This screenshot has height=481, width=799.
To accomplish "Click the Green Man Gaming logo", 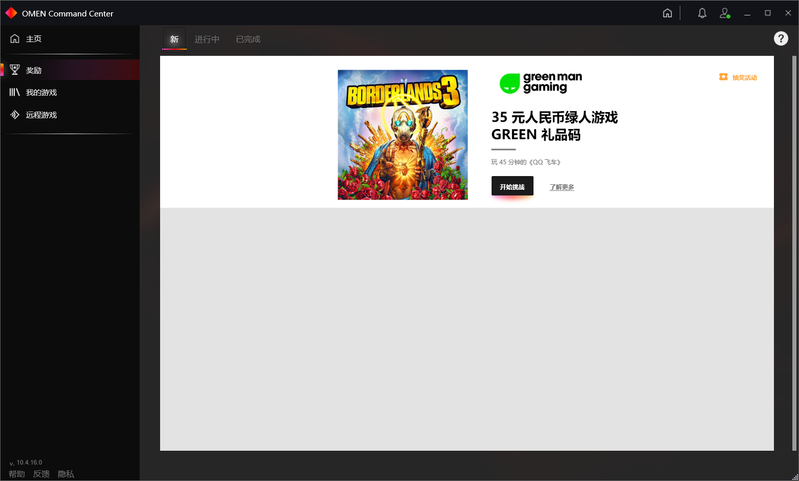I will tap(541, 82).
